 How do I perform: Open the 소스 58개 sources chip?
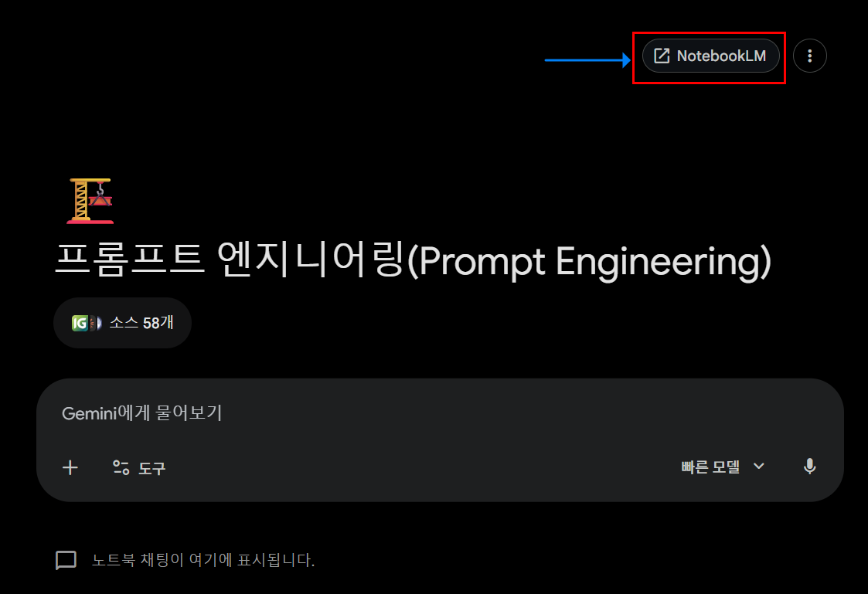tap(122, 323)
